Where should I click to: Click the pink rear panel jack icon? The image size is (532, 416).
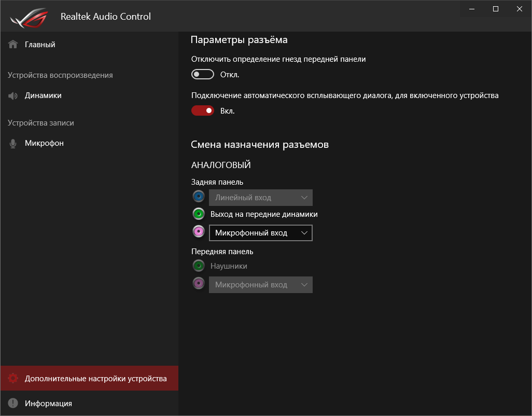[x=199, y=231]
